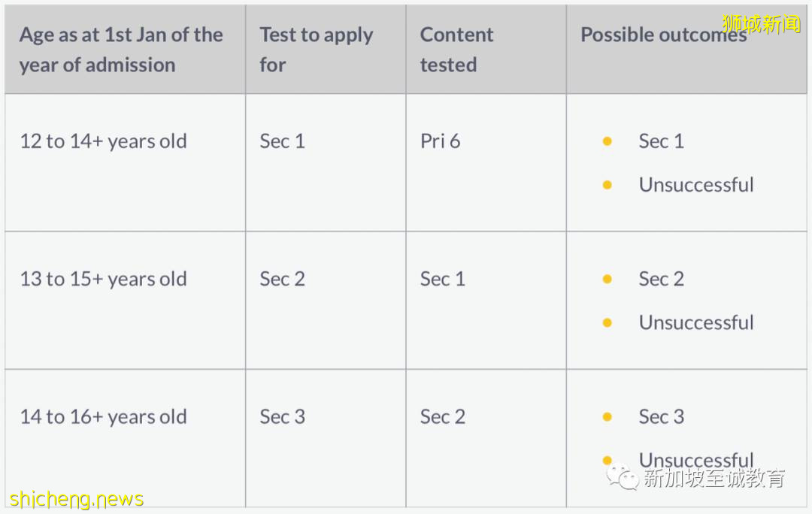Screen dimensions: 812x514
Task: Select the "Age as at 1st Jan" column header
Action: (x=121, y=50)
